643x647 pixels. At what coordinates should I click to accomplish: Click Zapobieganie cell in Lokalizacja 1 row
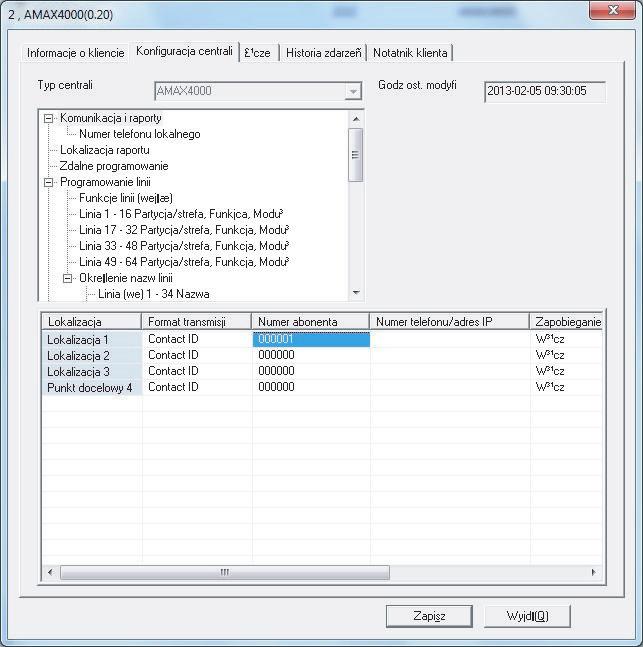[x=567, y=339]
